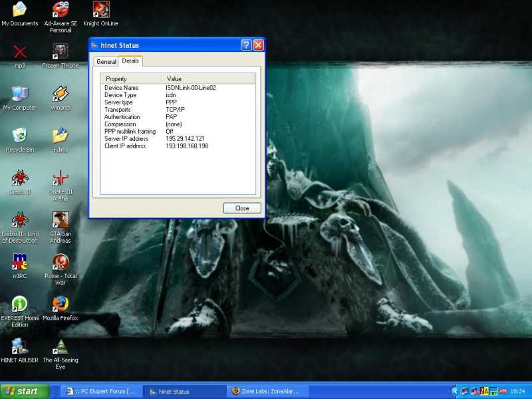Click the Close button in hinet Status
The height and width of the screenshot is (399, 532).
pos(242,208)
